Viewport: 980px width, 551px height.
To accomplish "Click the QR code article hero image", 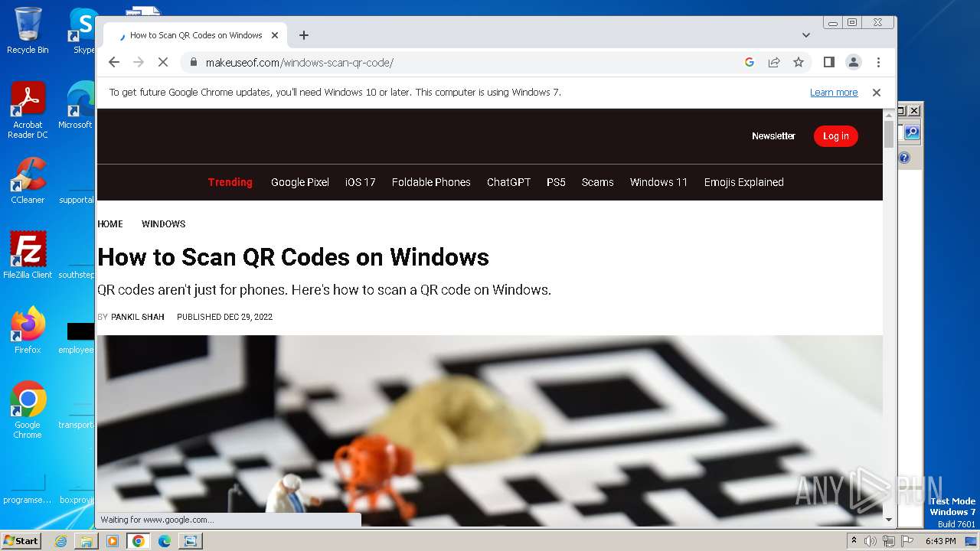I will 490,430.
